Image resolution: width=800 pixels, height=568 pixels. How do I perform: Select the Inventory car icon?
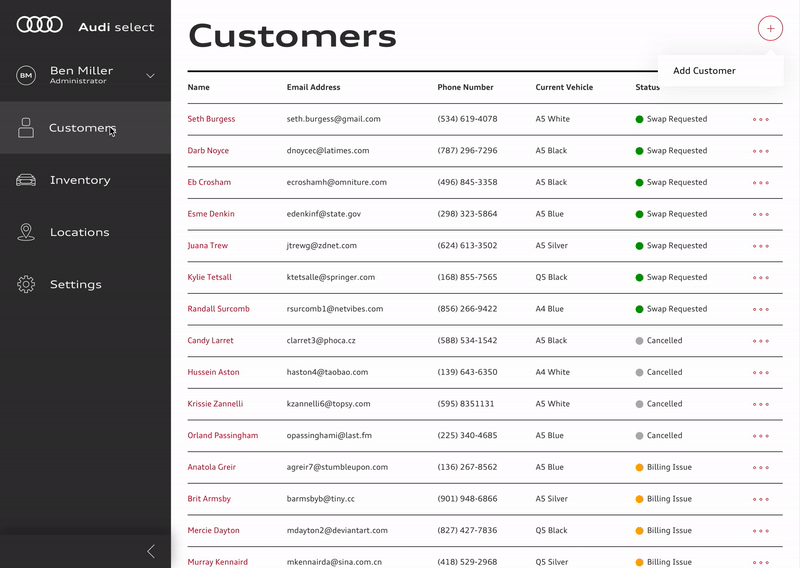pos(26,180)
